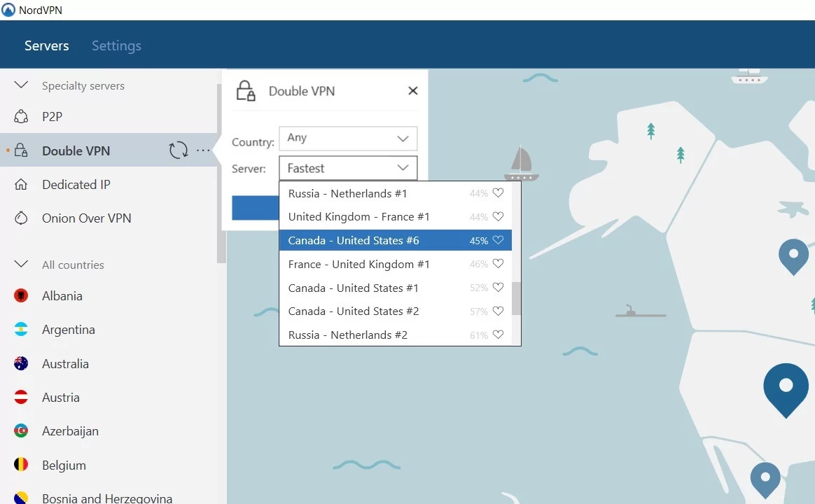Click the blue connect button in popup
This screenshot has width=815, height=504.
click(x=255, y=208)
